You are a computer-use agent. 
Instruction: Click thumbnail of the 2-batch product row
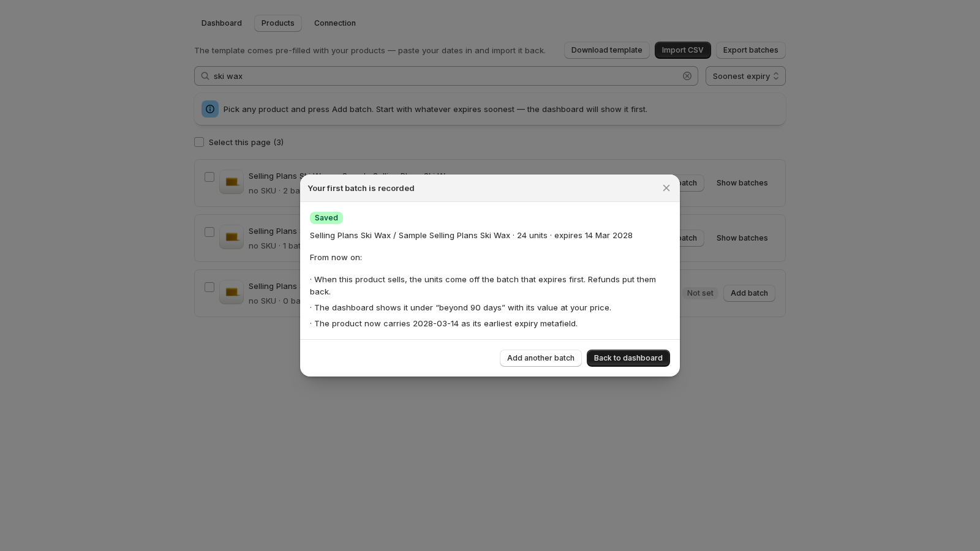pos(232,182)
